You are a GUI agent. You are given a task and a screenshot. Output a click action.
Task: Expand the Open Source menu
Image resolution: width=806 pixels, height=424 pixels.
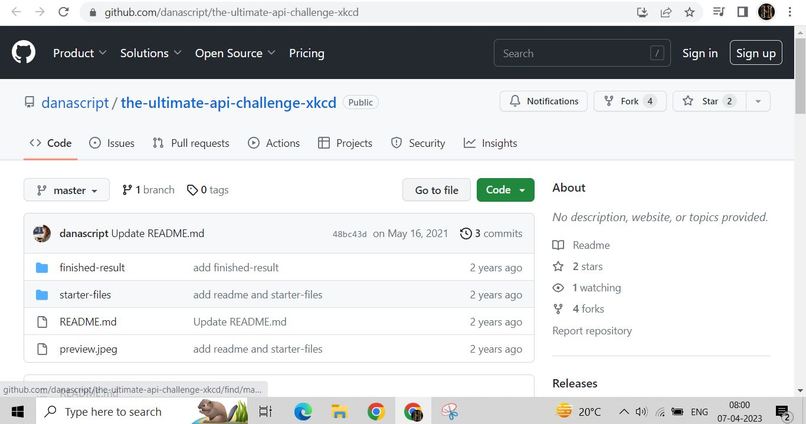[x=235, y=53]
